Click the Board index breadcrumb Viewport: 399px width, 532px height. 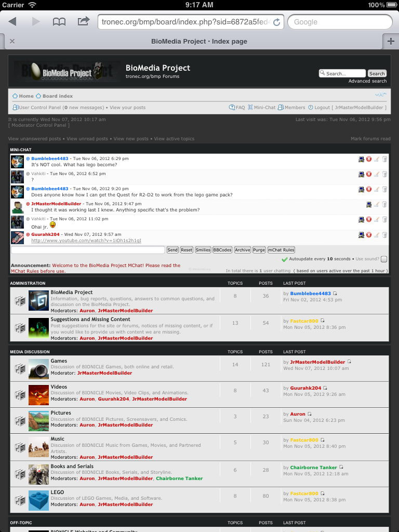tap(54, 96)
